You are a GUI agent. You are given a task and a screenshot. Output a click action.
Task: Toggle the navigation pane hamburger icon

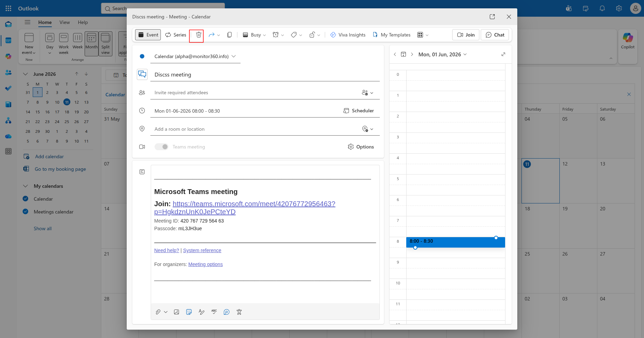pyautogui.click(x=28, y=22)
